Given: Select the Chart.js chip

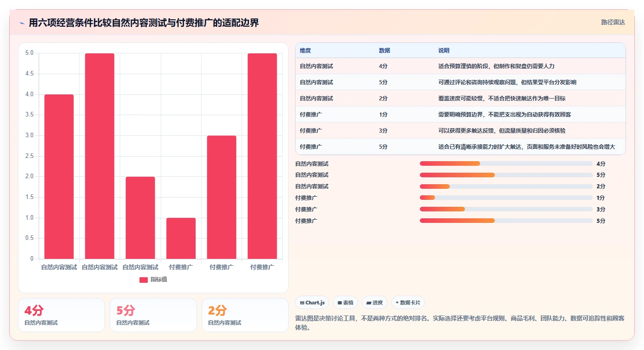Looking at the screenshot, I should point(312,303).
